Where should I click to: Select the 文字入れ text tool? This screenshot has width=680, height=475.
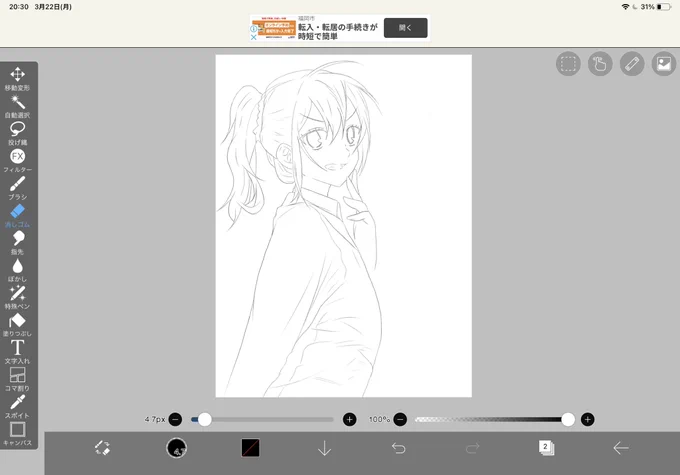point(17,352)
